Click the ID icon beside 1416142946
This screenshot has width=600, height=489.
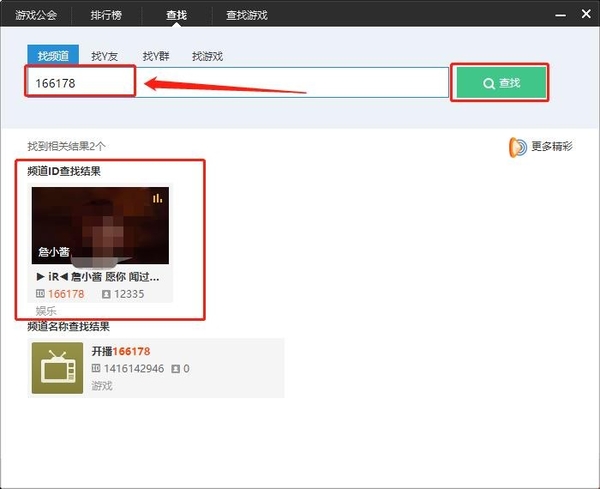tap(96, 368)
